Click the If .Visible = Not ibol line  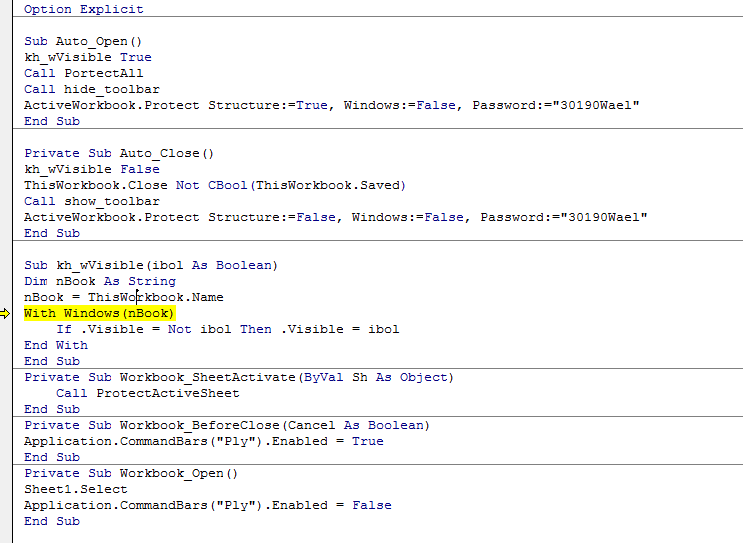pos(227,329)
